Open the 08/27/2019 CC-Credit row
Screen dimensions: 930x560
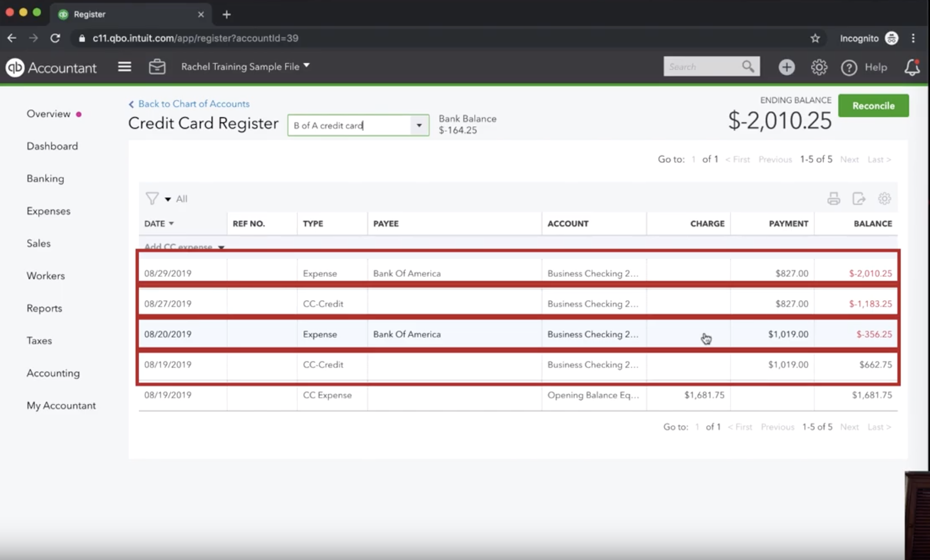coord(518,304)
